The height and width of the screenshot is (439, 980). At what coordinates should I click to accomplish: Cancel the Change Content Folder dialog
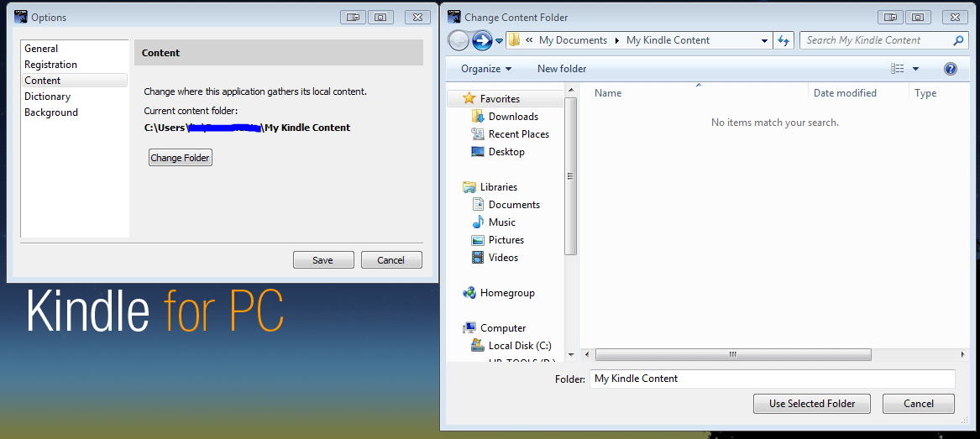coord(918,404)
